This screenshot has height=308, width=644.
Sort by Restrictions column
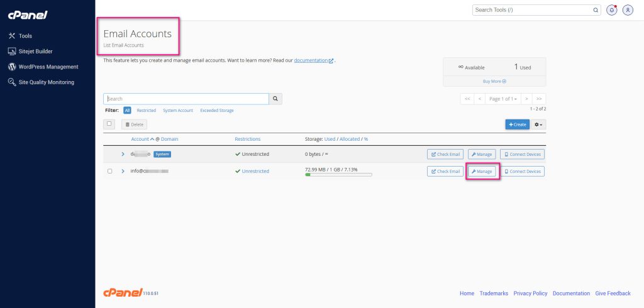point(247,139)
